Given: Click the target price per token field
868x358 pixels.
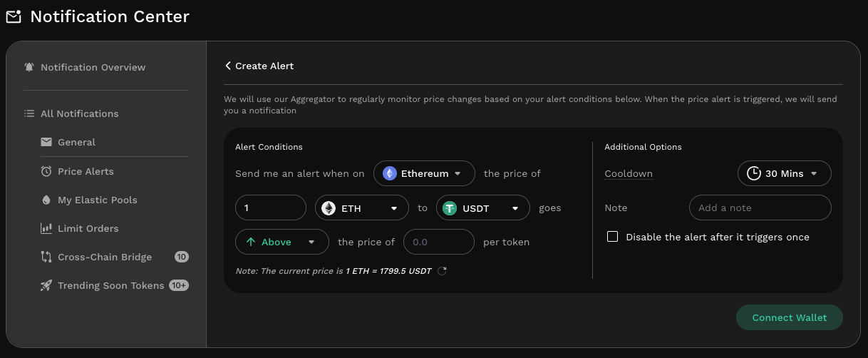Looking at the screenshot, I should (438, 242).
